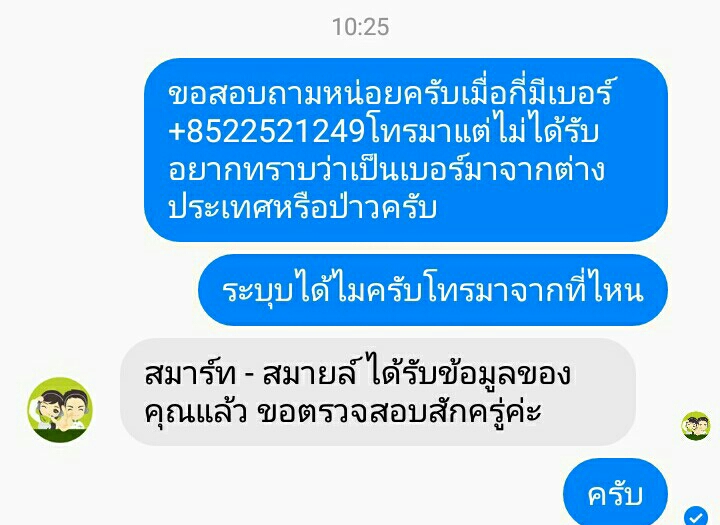
Task: Click the words "ระบุได้ไหมครับ" in second blue bubble
Action: pyautogui.click(x=322, y=290)
